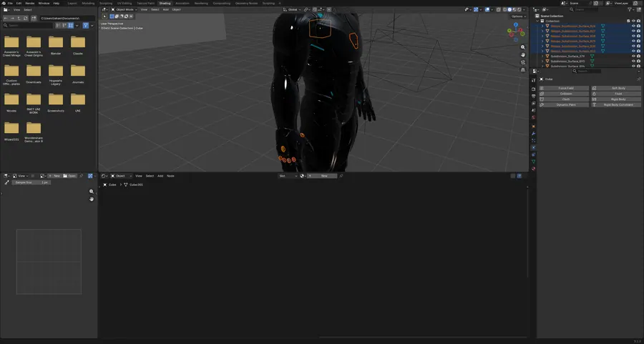Open the Screenshots folder
Image resolution: width=644 pixels, height=344 pixels.
(55, 102)
